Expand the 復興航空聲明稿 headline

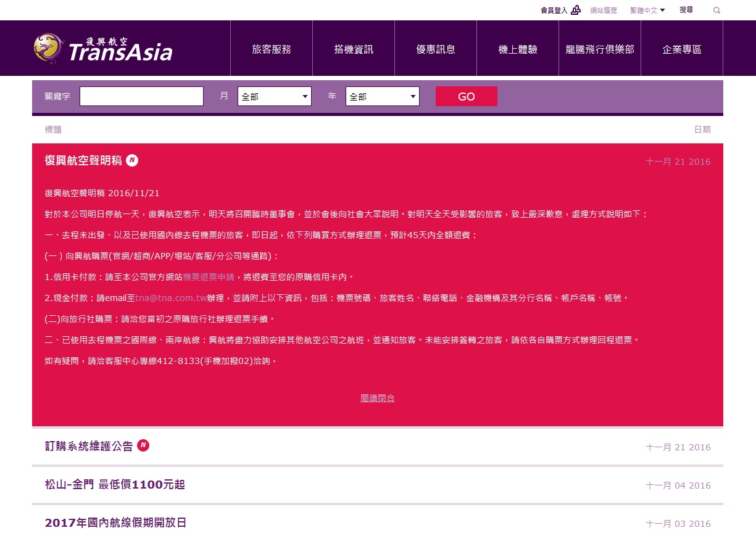pos(83,160)
